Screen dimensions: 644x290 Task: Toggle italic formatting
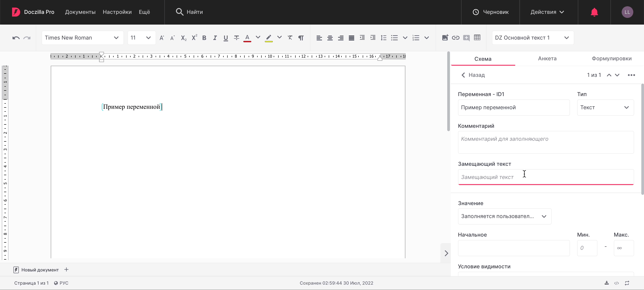pos(215,38)
